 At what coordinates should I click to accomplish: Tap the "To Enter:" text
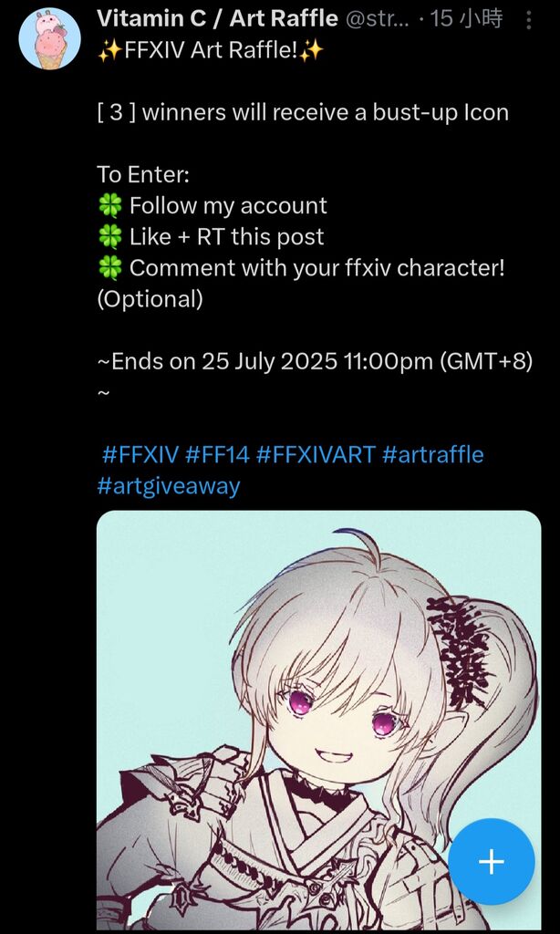click(x=143, y=175)
